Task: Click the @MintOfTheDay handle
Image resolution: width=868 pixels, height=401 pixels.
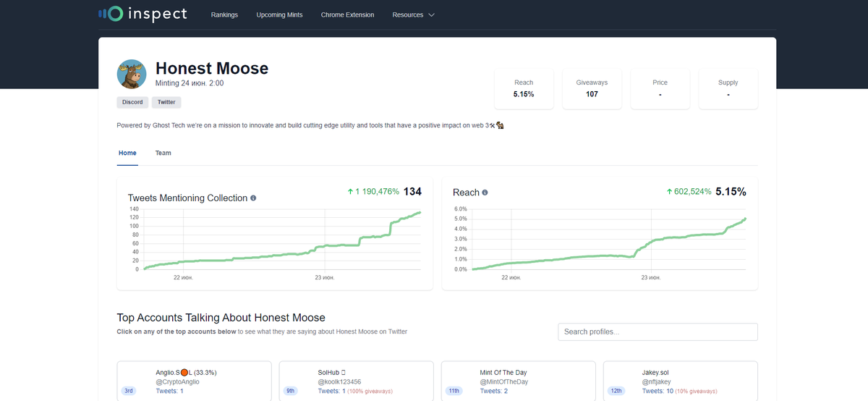Action: point(504,381)
